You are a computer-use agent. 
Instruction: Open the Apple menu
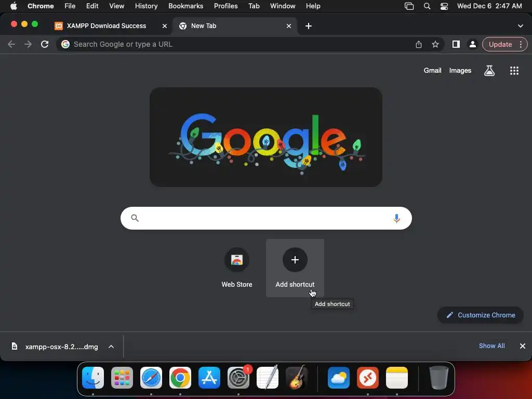tap(14, 6)
